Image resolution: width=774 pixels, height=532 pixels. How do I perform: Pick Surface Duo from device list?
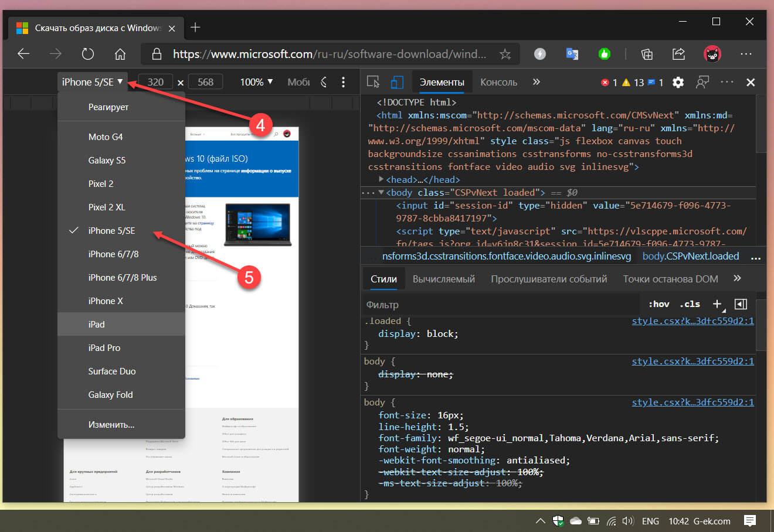pyautogui.click(x=121, y=371)
